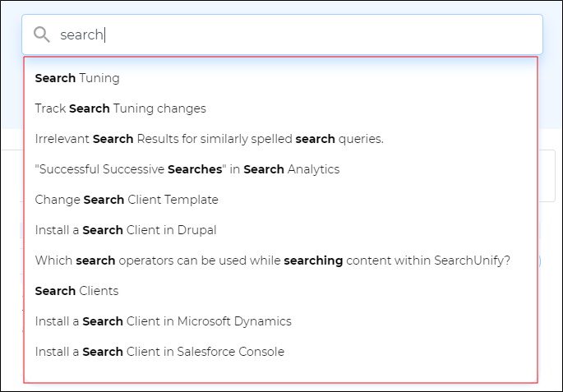Choose 'Install a Search Client in Drupal'
The height and width of the screenshot is (392, 563).
[126, 230]
